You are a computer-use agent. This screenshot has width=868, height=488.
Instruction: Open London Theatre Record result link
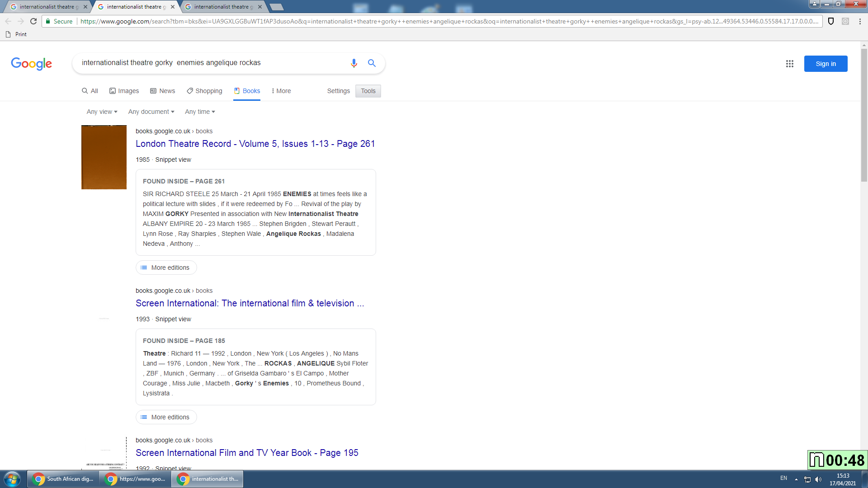255,144
